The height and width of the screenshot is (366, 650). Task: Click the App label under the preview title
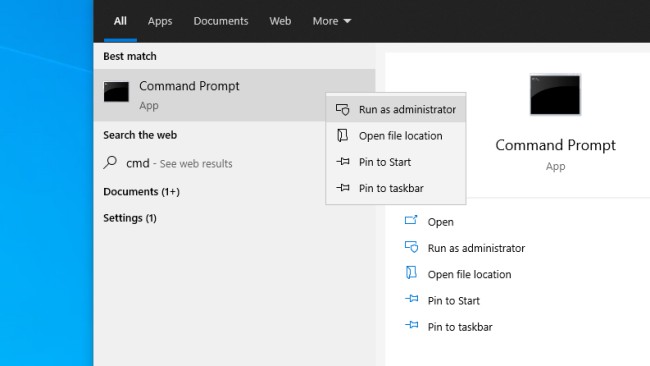(x=555, y=167)
